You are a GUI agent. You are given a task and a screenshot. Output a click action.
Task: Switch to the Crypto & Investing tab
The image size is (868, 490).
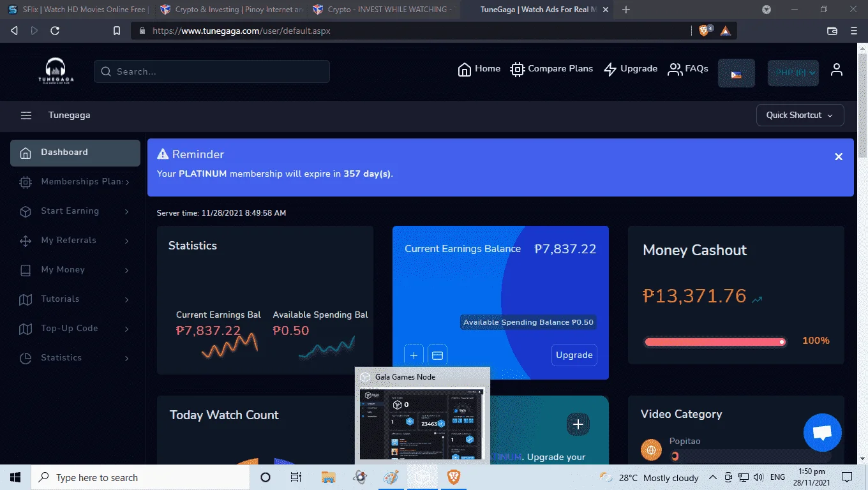point(231,10)
